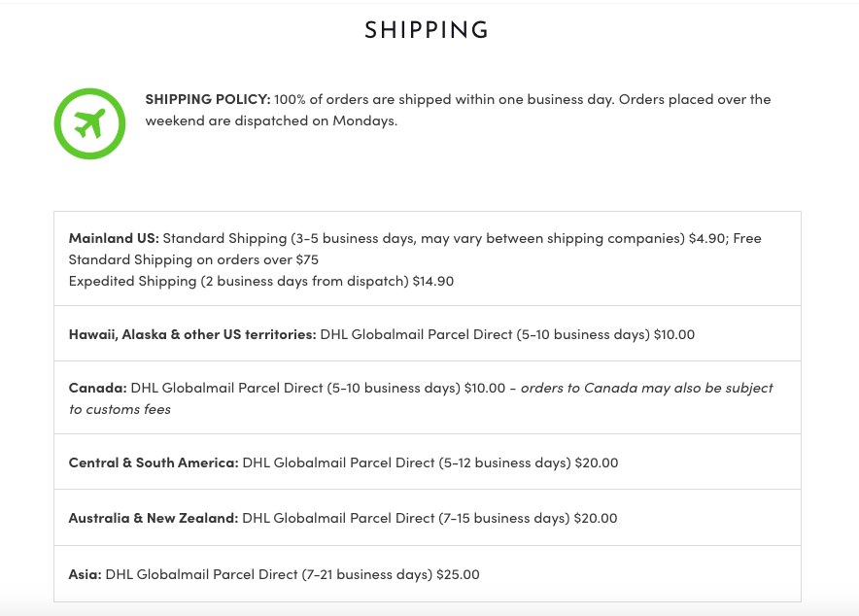The height and width of the screenshot is (616, 859).
Task: Click the $10.00 price in Canada row
Action: pyautogui.click(x=485, y=388)
